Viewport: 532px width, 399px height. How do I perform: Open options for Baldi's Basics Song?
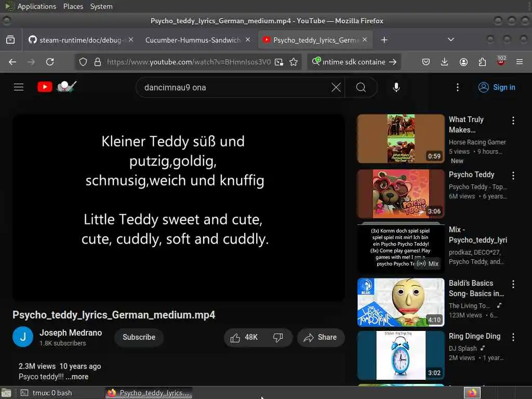[x=513, y=284]
